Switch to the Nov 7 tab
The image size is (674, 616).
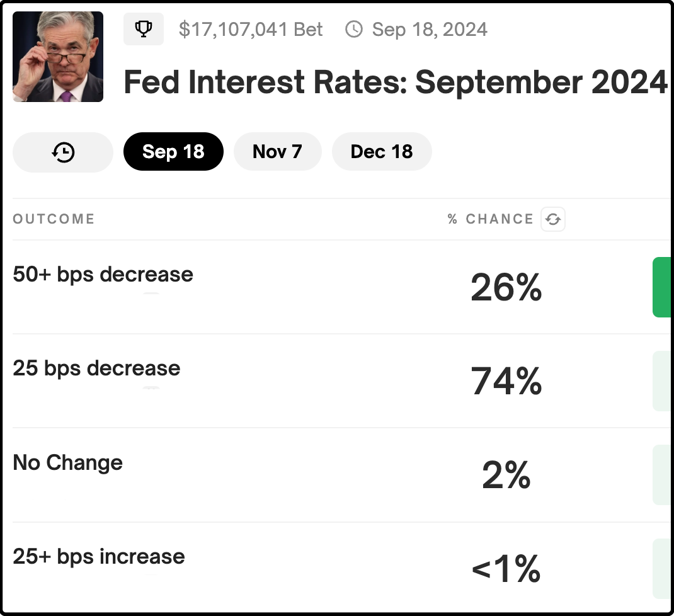[x=277, y=151]
